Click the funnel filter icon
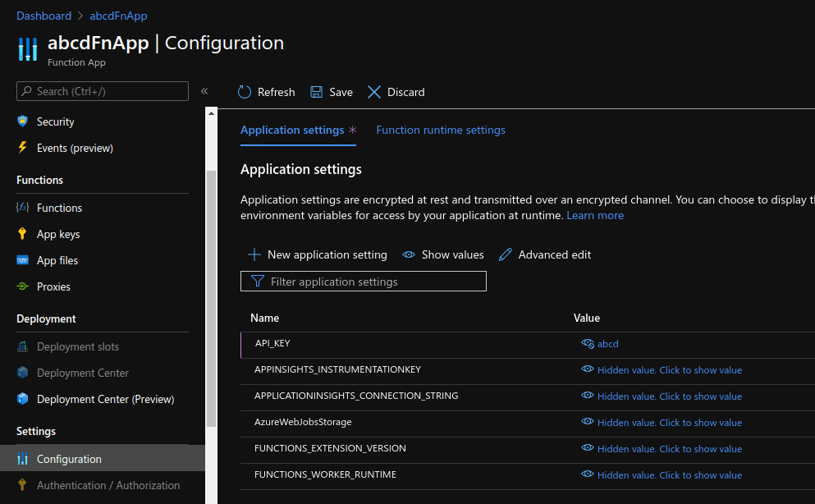The width and height of the screenshot is (815, 504). coord(257,281)
